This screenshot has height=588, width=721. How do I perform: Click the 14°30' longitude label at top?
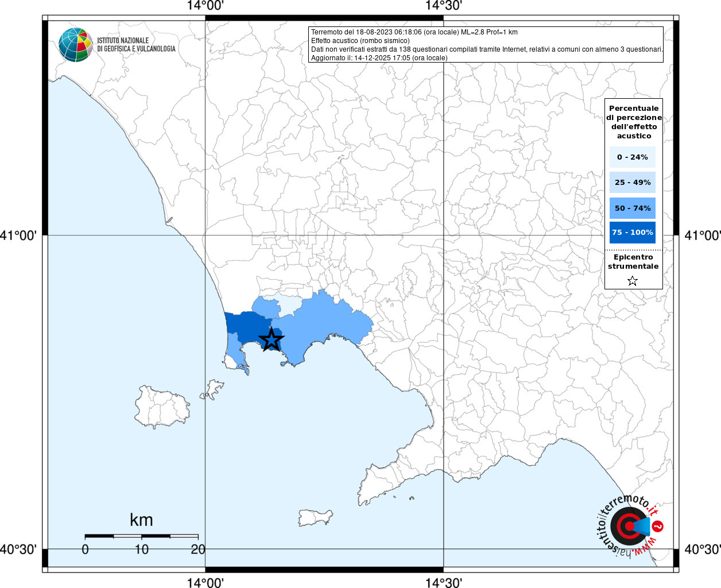443,6
